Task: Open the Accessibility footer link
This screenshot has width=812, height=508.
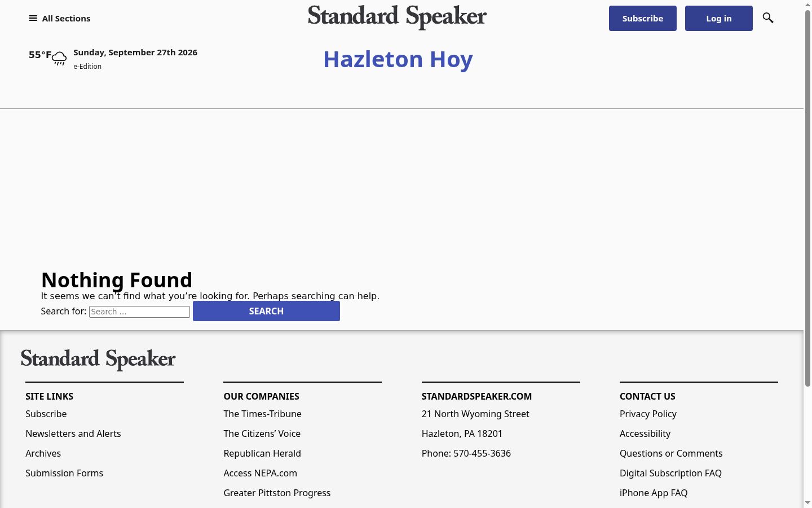Action: (x=645, y=433)
